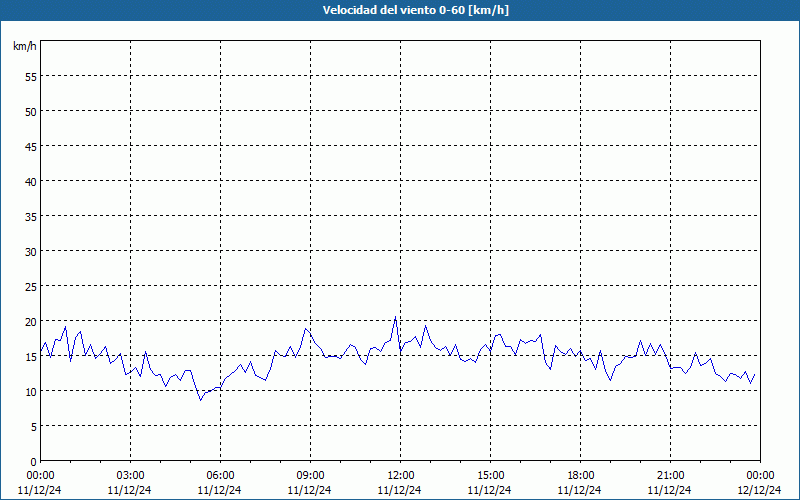Click the y-axis value 5

coord(34,427)
